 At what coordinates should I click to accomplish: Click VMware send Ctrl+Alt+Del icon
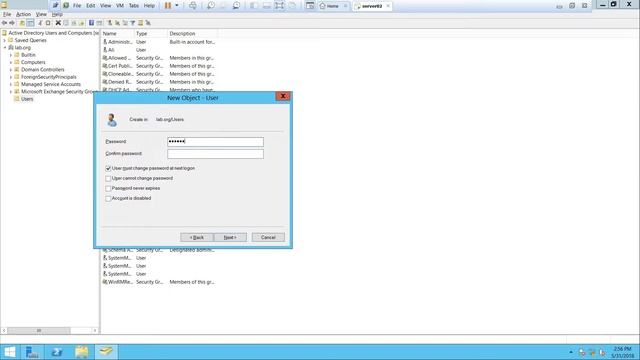[193, 6]
